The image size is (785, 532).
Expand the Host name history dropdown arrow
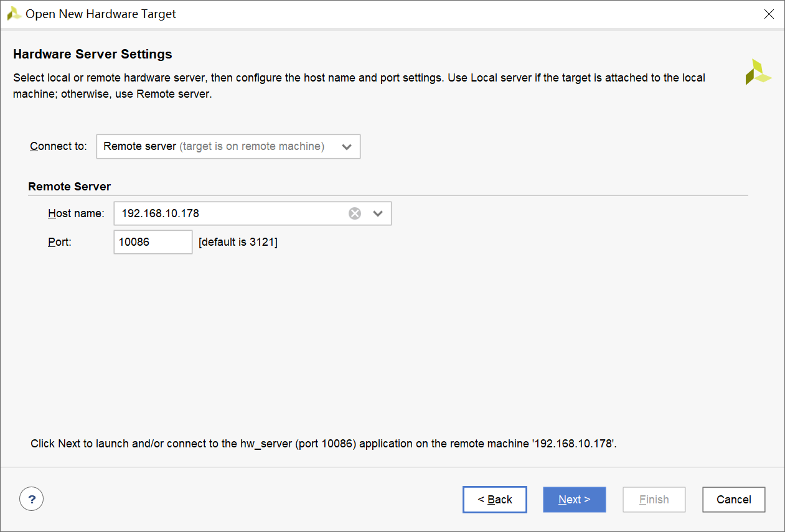click(x=378, y=213)
